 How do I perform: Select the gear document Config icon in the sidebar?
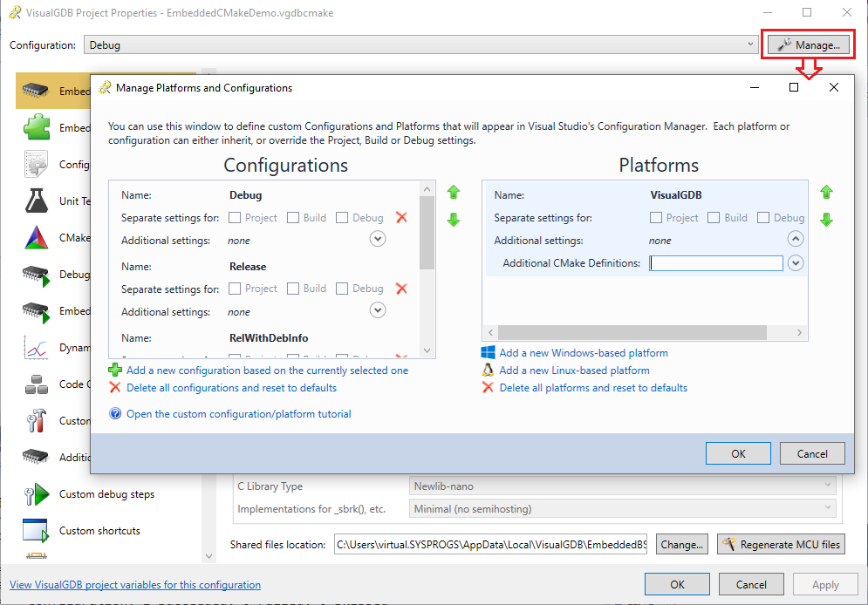pyautogui.click(x=37, y=164)
